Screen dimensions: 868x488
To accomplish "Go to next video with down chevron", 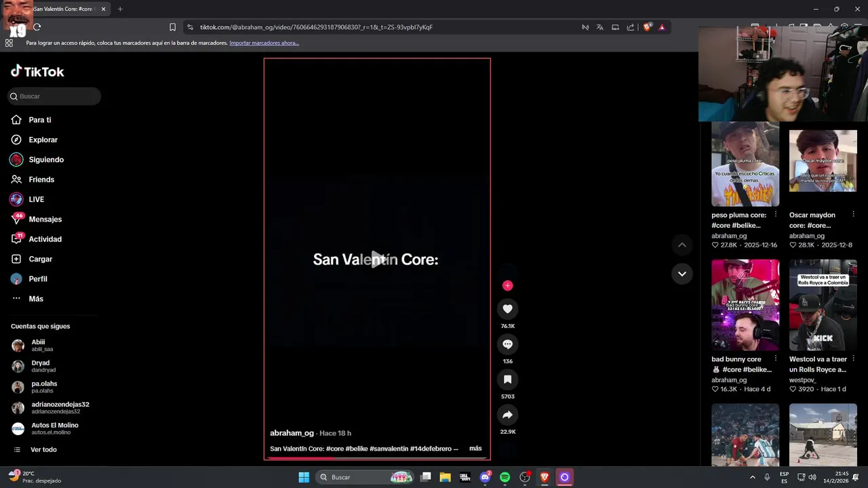I will [682, 274].
